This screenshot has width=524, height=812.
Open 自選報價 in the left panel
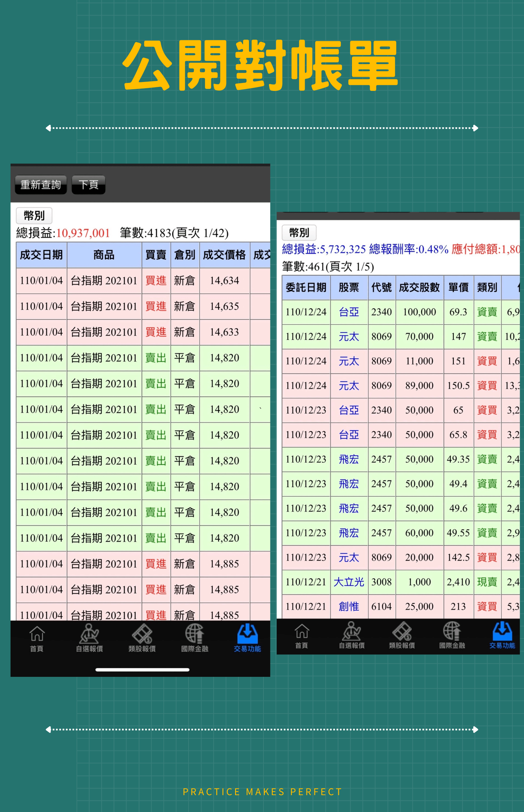pos(89,638)
